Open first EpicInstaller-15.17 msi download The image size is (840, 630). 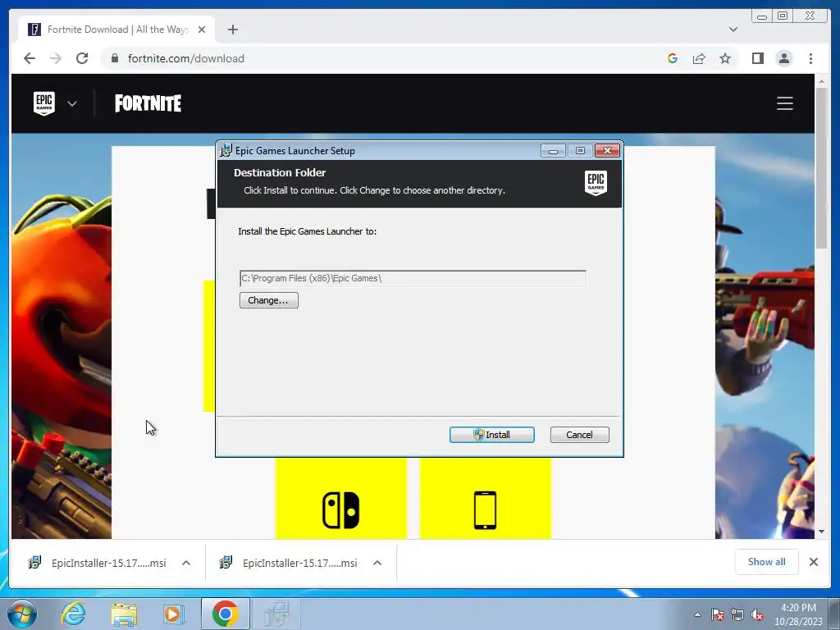pos(98,563)
